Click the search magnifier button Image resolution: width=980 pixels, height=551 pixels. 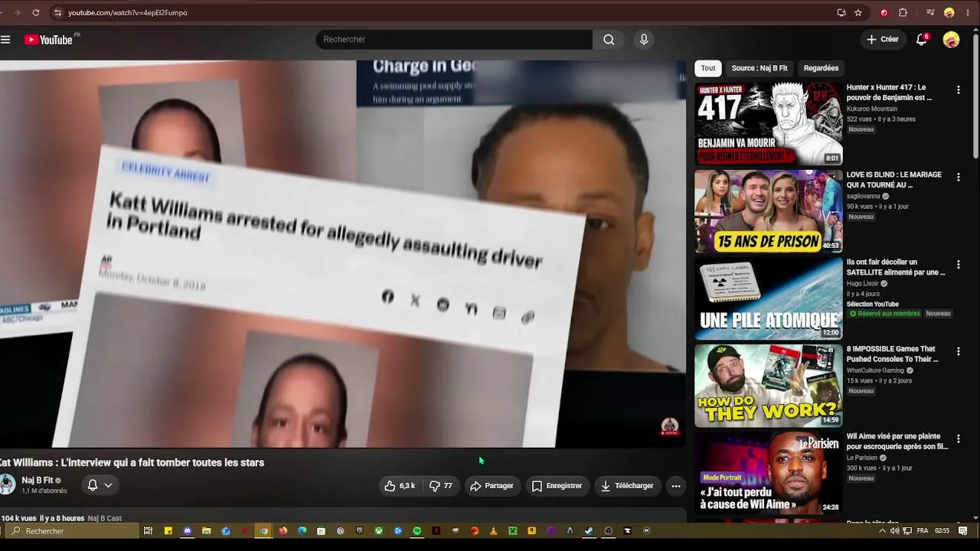pyautogui.click(x=609, y=40)
